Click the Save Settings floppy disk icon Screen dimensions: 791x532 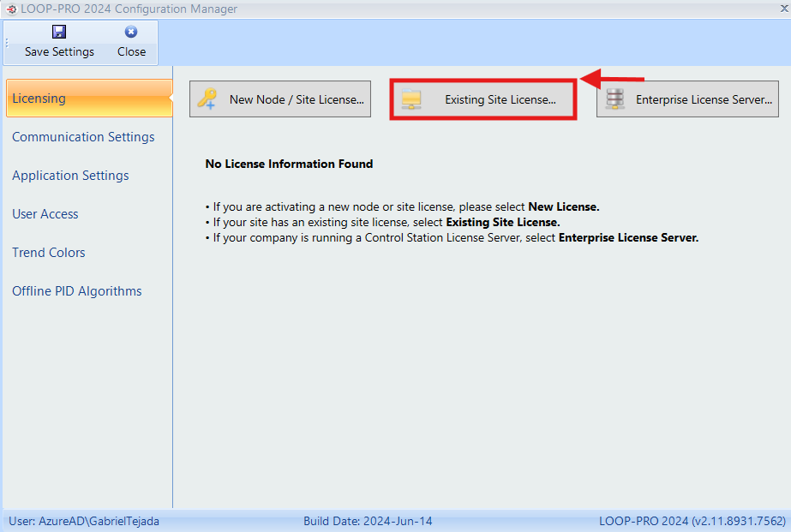tap(59, 32)
